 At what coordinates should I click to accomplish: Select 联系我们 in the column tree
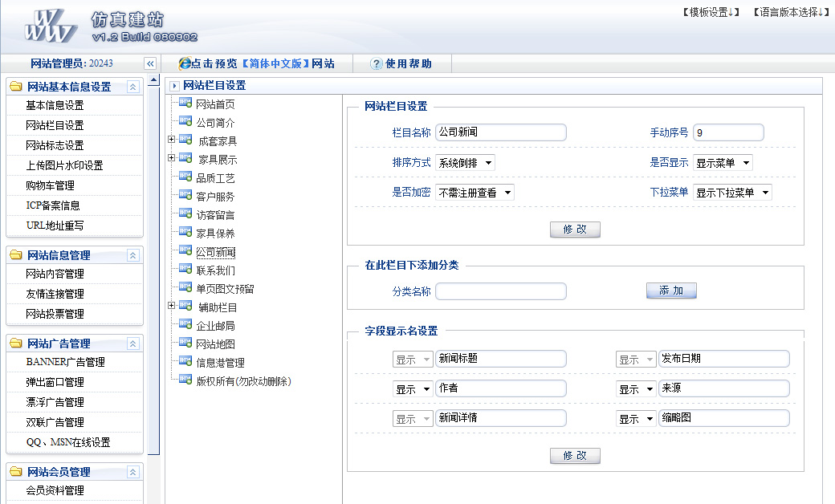tap(215, 270)
